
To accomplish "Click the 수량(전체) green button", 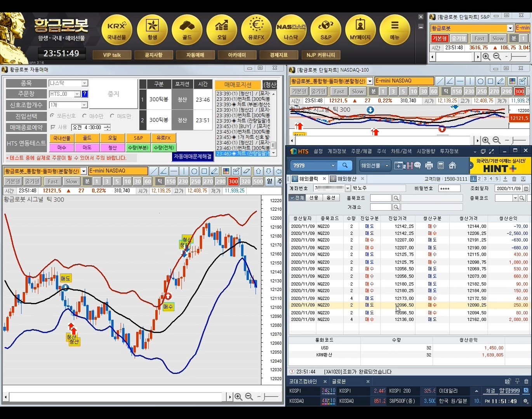I will [x=163, y=148].
